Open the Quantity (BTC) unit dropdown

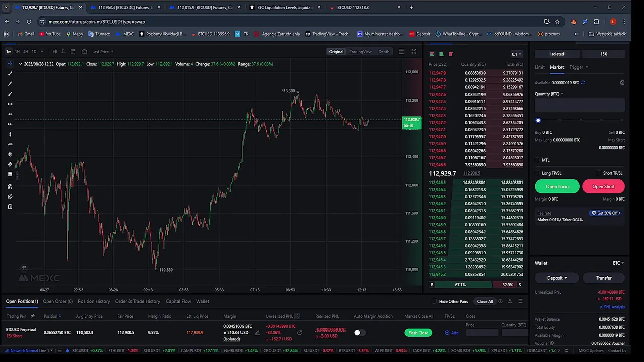click(x=549, y=94)
